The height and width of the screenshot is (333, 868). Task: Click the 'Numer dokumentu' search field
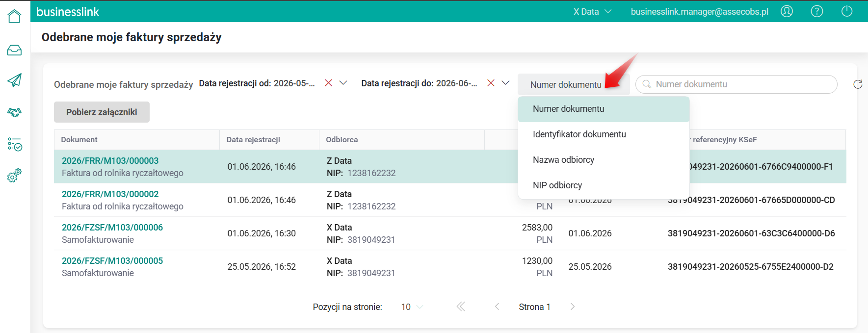[x=736, y=84]
